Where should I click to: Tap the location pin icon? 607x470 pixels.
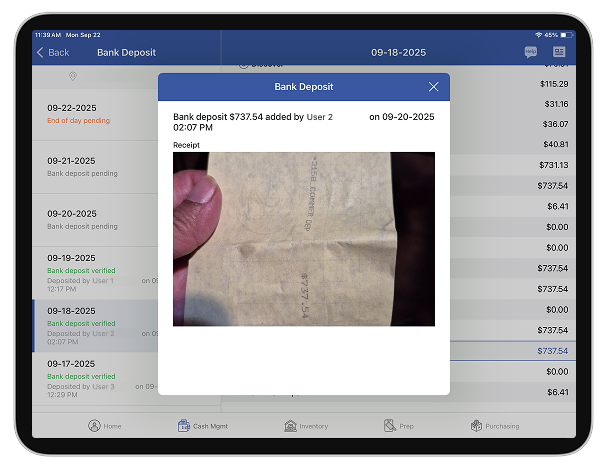(73, 76)
